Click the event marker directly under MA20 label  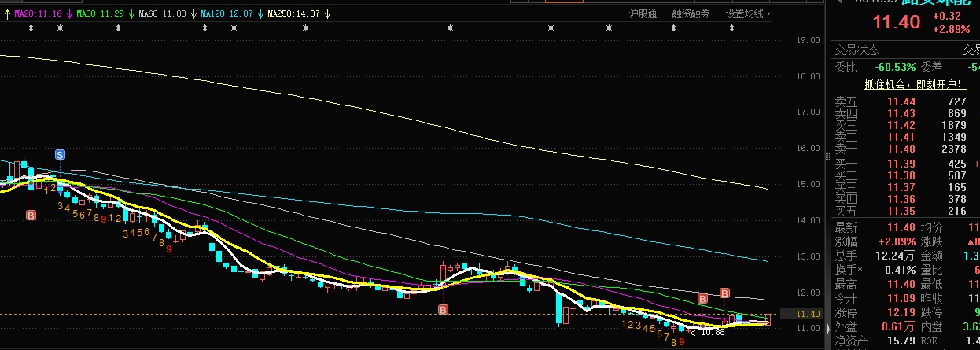(x=31, y=28)
